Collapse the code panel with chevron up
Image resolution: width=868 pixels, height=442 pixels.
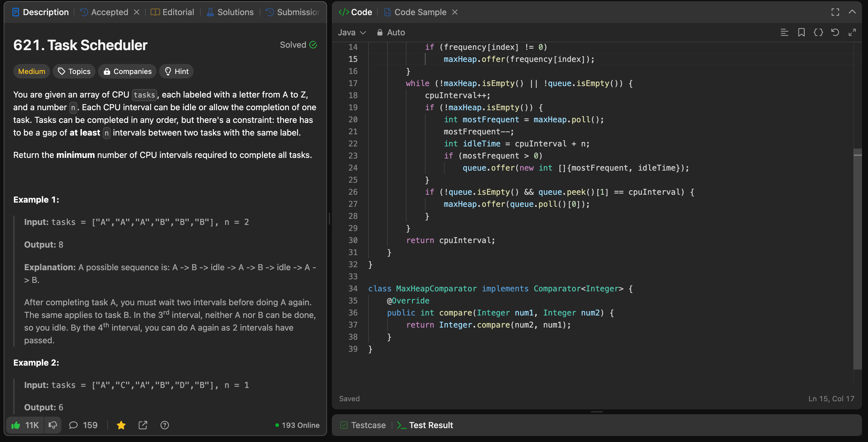click(852, 12)
